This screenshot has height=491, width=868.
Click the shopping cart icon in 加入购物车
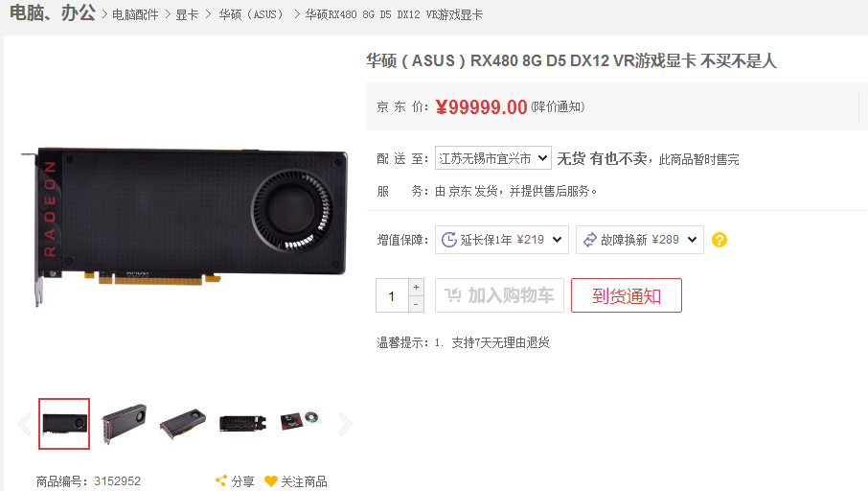point(453,295)
